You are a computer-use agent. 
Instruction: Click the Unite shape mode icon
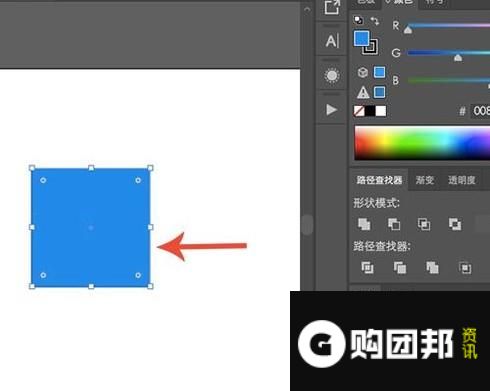[x=364, y=224]
